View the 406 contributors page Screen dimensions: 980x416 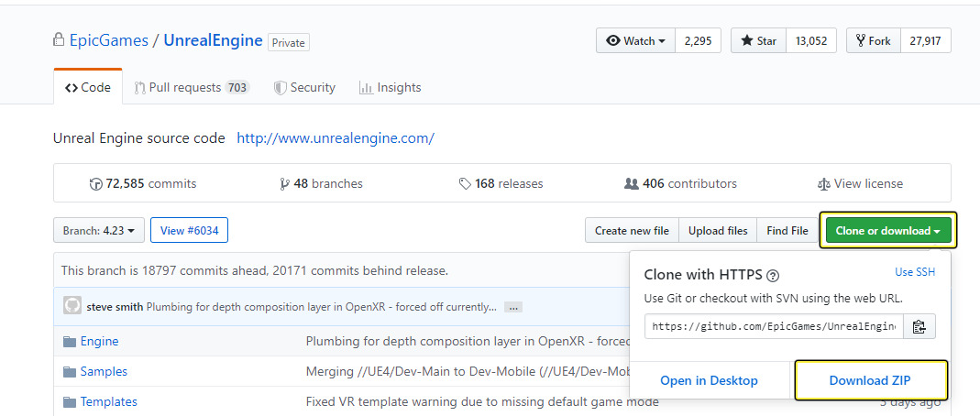[680, 183]
